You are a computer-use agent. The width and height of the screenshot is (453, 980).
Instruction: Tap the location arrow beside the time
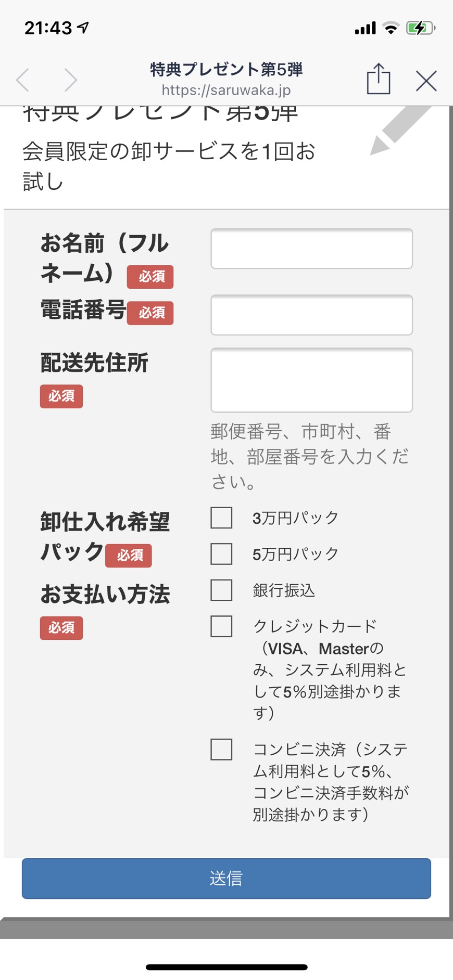tap(83, 28)
